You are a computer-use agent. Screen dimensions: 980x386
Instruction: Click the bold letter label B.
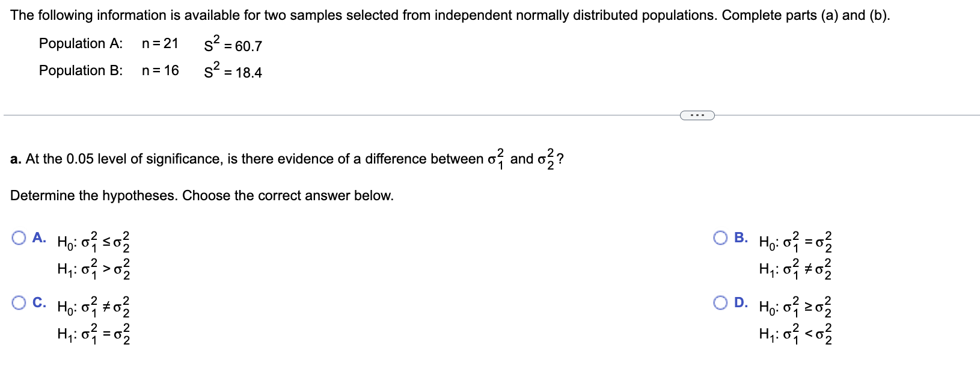coord(741,237)
